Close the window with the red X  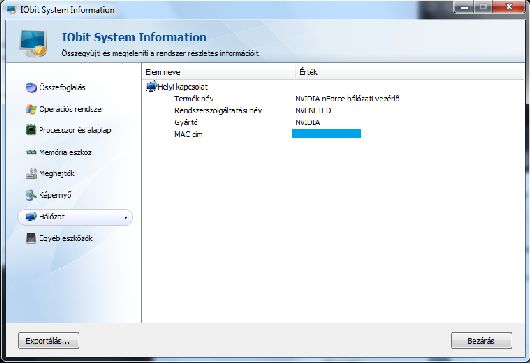[509, 7]
